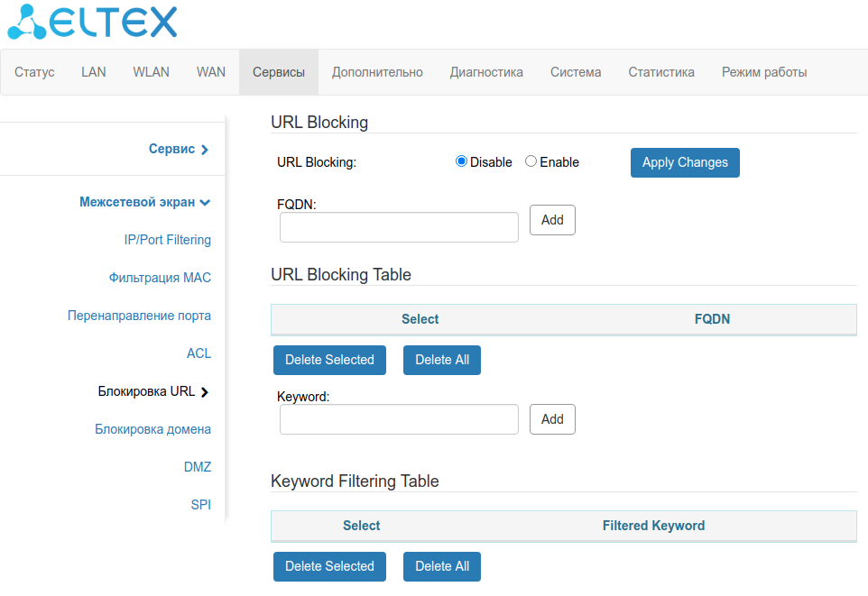Image resolution: width=868 pixels, height=596 pixels.
Task: Click into the FQDN input field
Action: click(399, 227)
